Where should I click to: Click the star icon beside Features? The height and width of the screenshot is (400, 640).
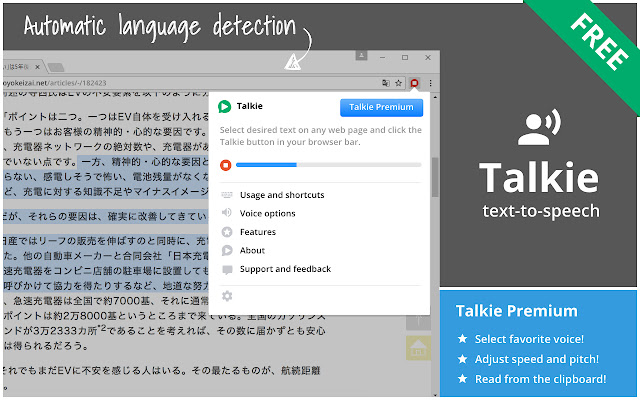coord(227,232)
